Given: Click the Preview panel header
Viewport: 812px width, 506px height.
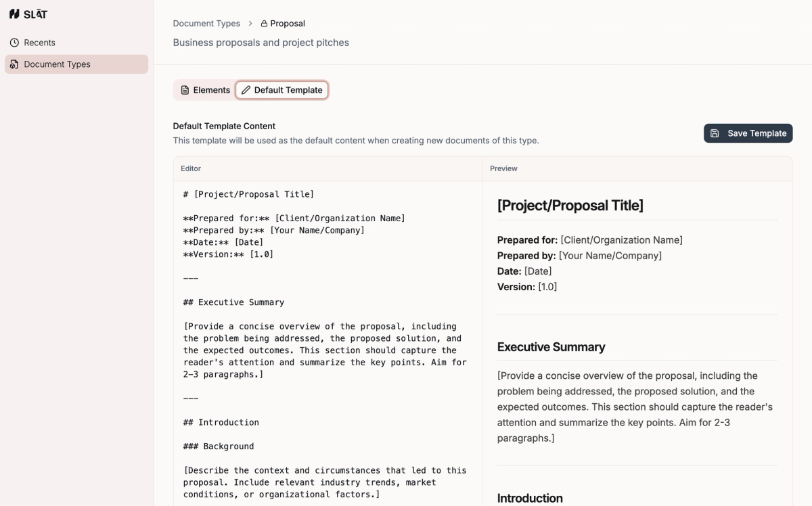Looking at the screenshot, I should pos(503,168).
